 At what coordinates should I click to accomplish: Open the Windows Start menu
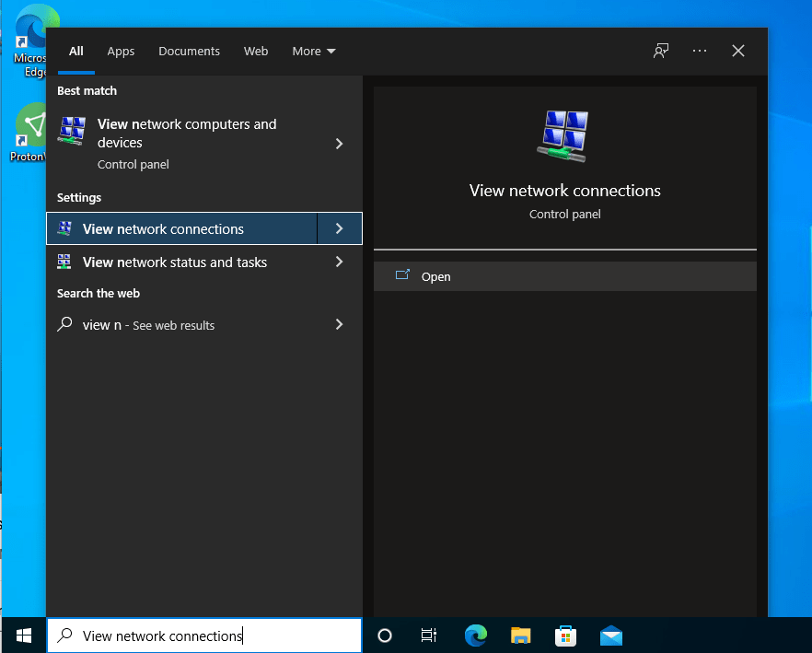23,636
